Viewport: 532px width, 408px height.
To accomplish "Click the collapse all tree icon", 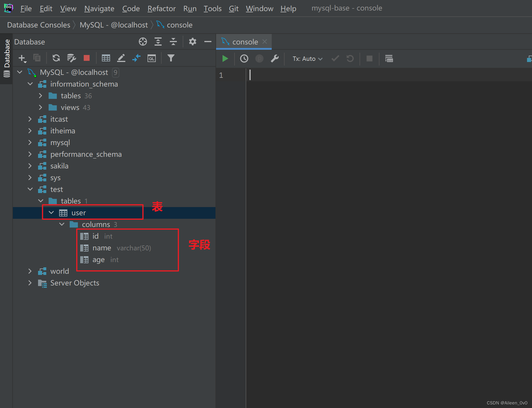I will pyautogui.click(x=173, y=42).
